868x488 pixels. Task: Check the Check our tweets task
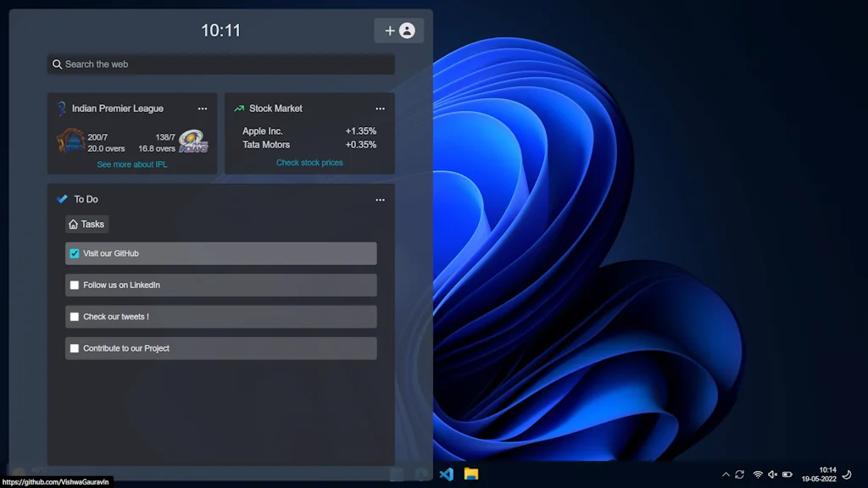point(75,317)
